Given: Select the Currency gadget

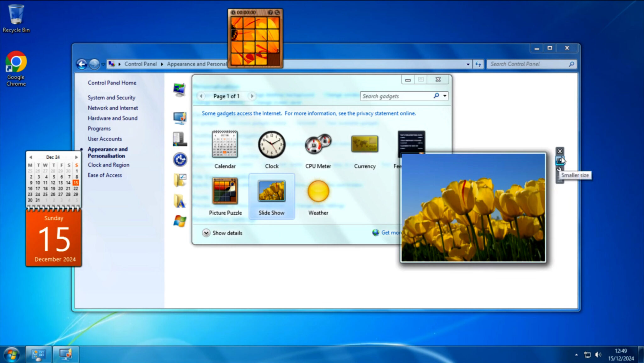Looking at the screenshot, I should tap(364, 148).
